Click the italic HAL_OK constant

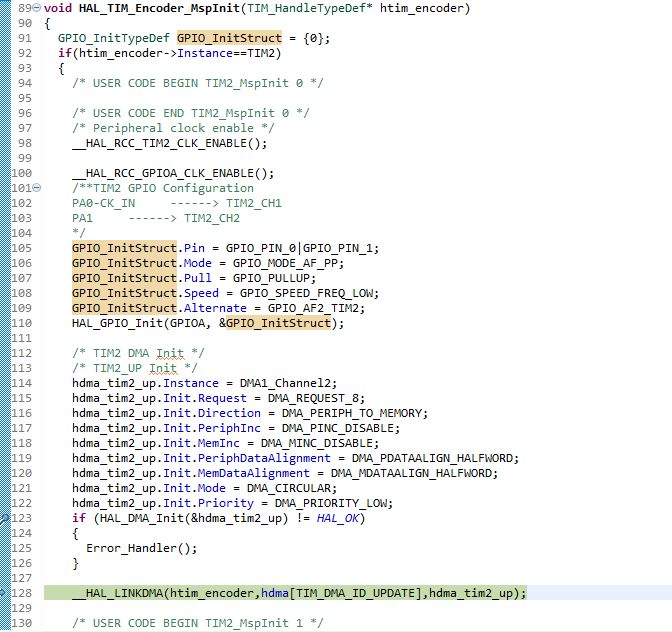[337, 518]
